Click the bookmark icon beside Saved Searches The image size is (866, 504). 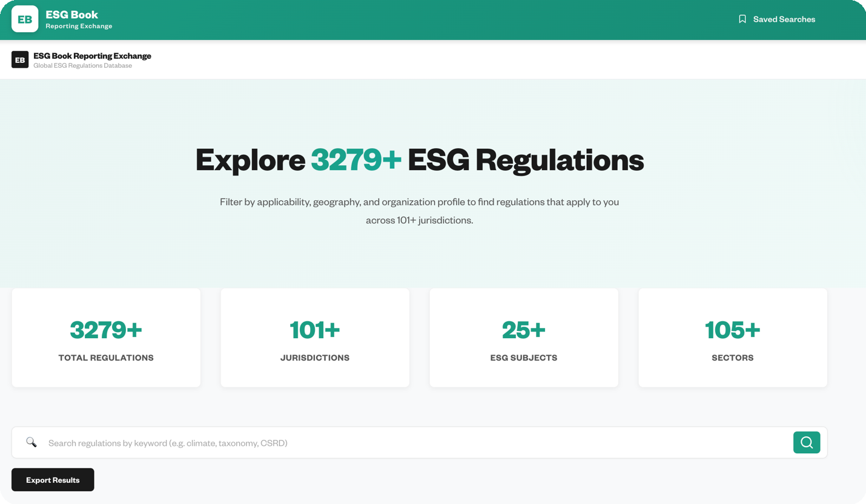pyautogui.click(x=742, y=19)
